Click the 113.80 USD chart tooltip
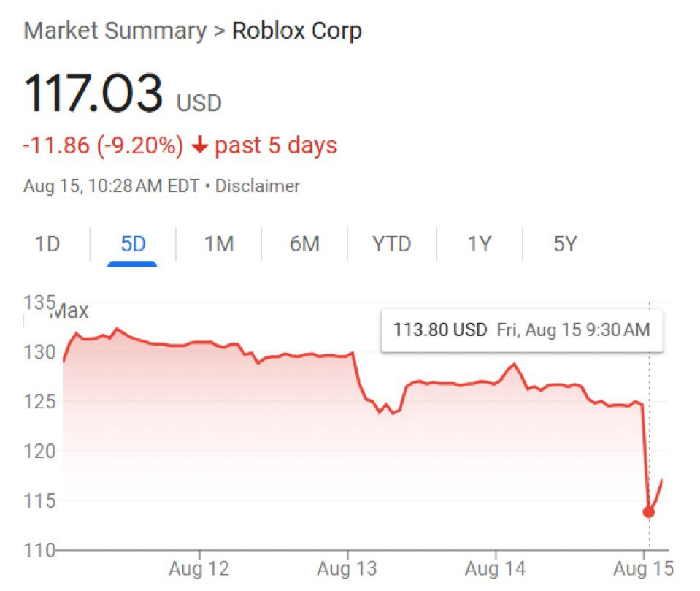This screenshot has height=591, width=700. point(521,330)
